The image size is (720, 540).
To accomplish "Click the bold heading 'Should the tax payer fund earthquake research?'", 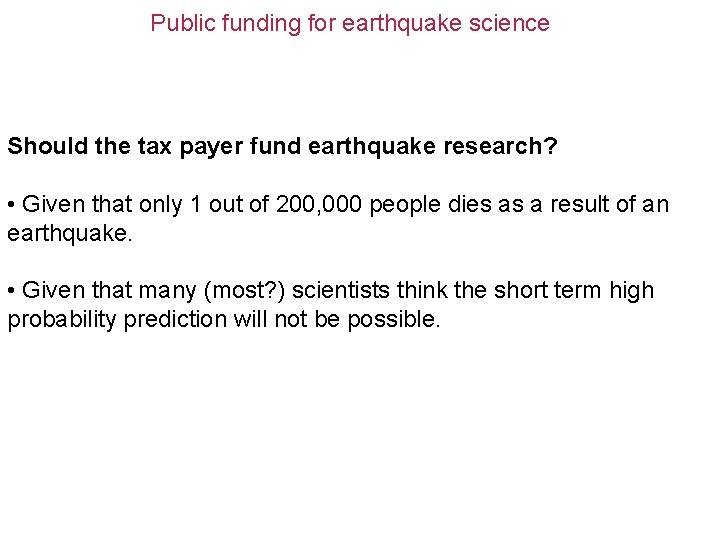I will click(282, 146).
